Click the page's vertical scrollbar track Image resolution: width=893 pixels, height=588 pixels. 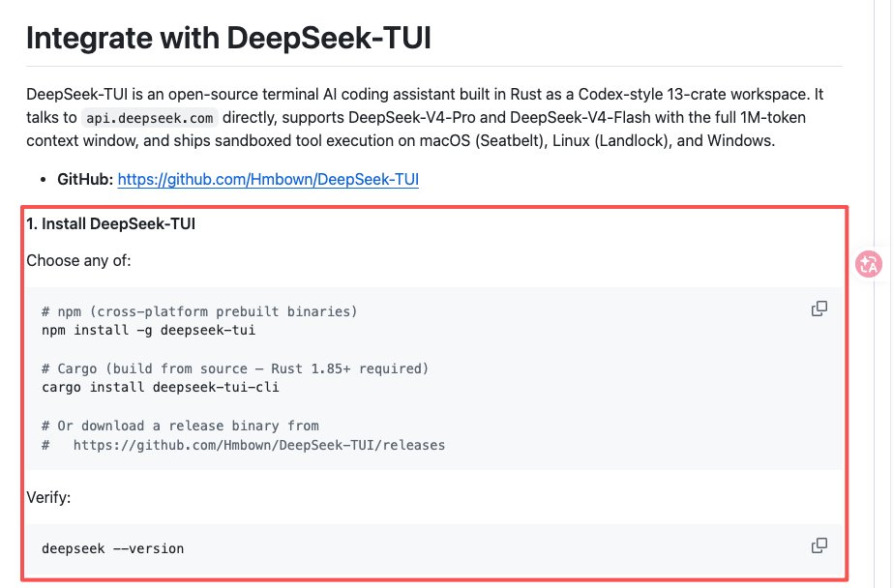point(883,294)
